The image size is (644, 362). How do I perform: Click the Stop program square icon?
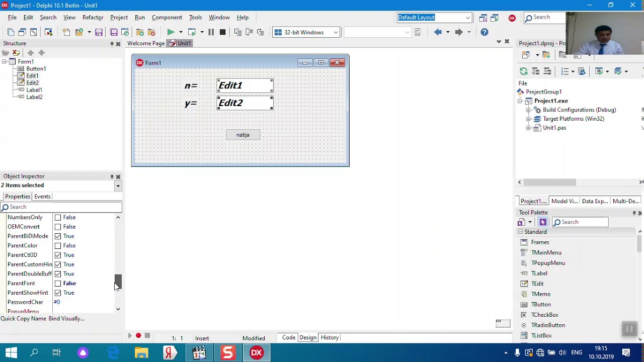click(x=222, y=32)
